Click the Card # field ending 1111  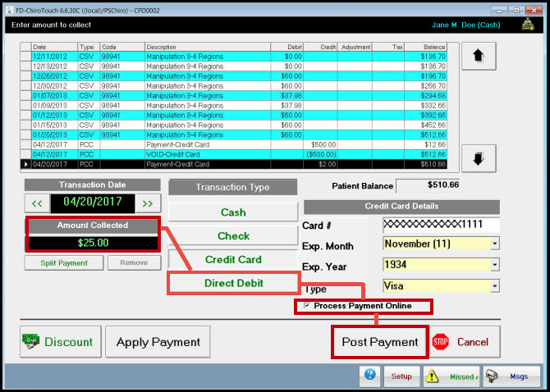[442, 224]
